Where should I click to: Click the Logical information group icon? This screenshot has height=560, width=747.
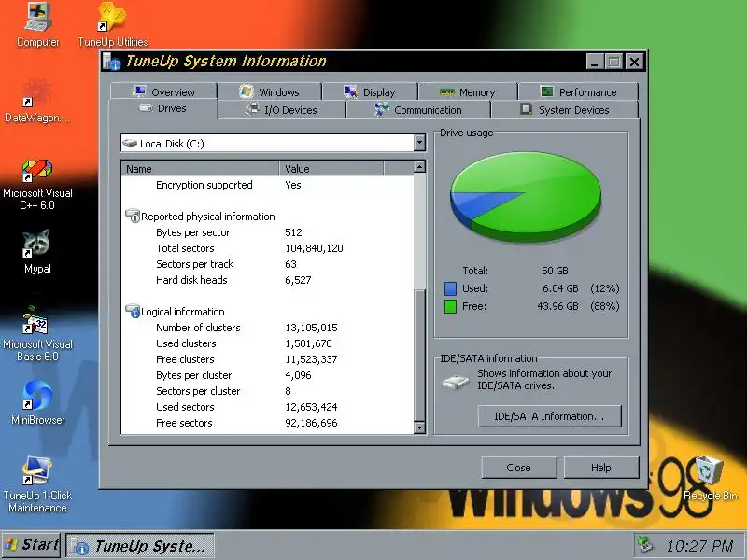(x=132, y=311)
